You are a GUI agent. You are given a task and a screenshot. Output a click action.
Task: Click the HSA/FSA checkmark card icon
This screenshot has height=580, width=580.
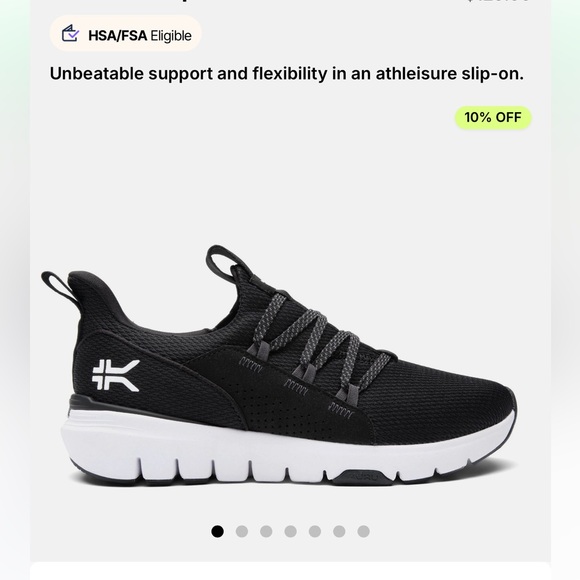tap(70, 33)
